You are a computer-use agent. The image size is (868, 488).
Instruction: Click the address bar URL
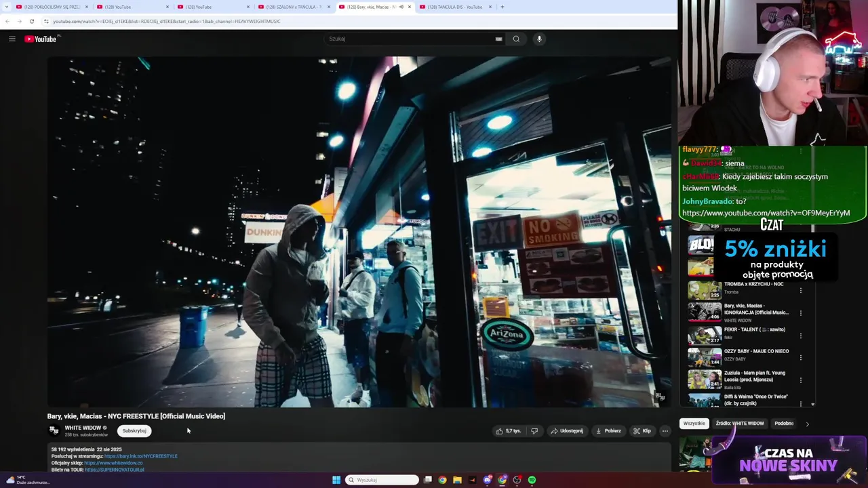pos(167,21)
